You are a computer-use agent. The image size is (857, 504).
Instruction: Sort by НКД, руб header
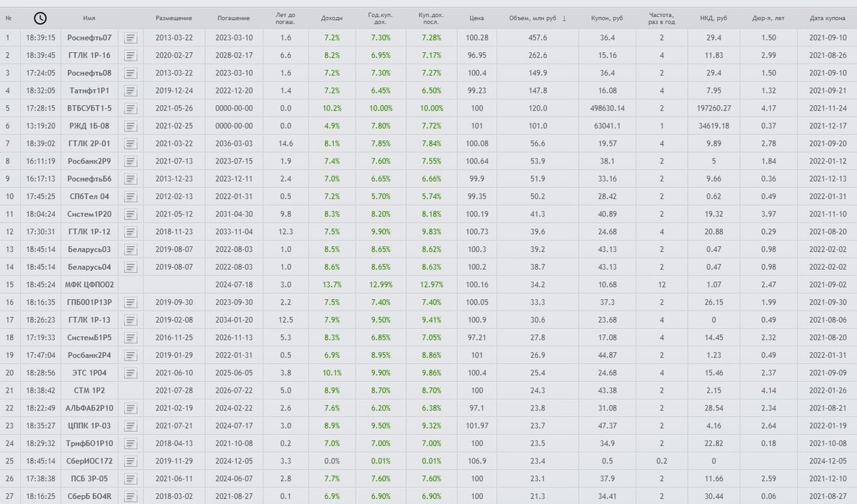[x=713, y=18]
